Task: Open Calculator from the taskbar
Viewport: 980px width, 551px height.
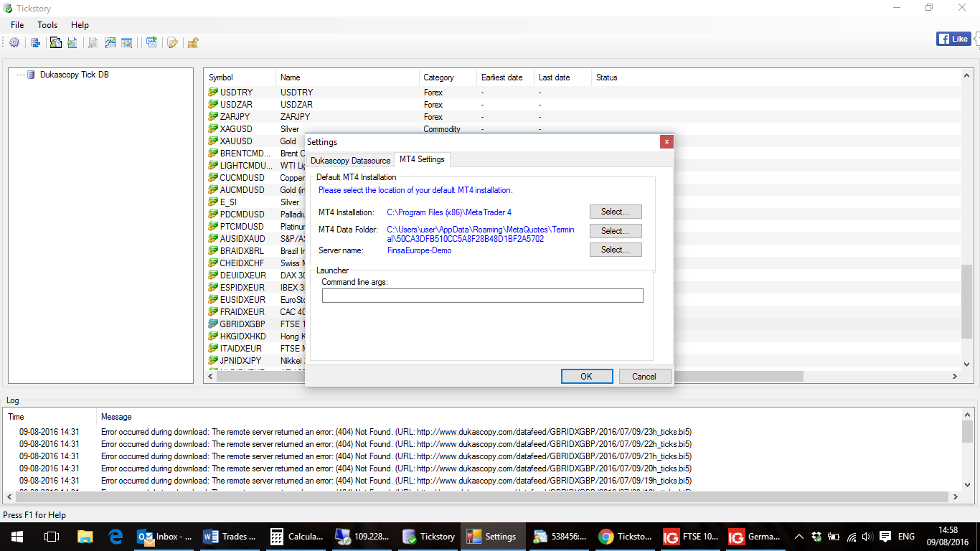Action: [x=297, y=536]
